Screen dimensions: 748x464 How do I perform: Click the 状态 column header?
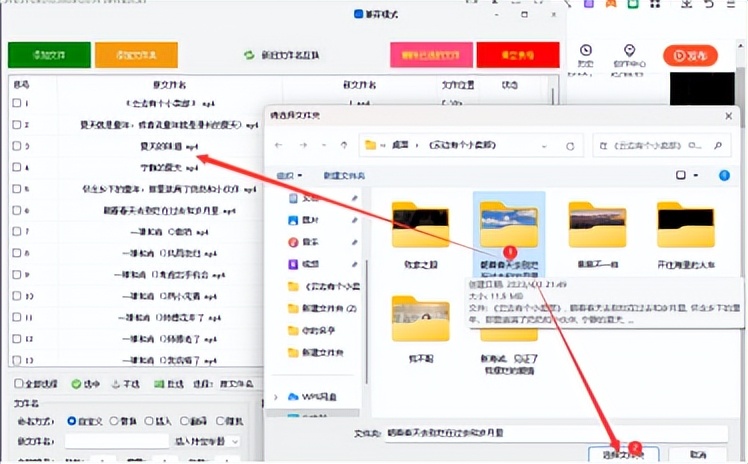click(509, 85)
